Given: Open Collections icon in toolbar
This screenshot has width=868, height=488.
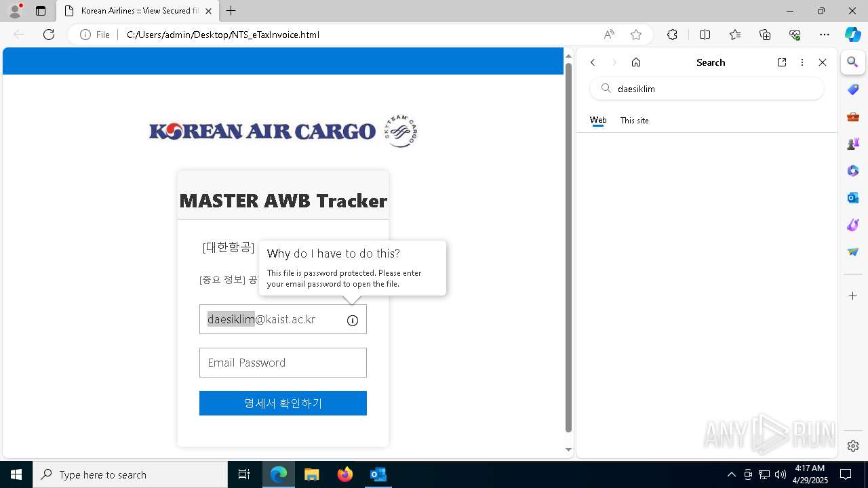Looking at the screenshot, I should tap(765, 35).
